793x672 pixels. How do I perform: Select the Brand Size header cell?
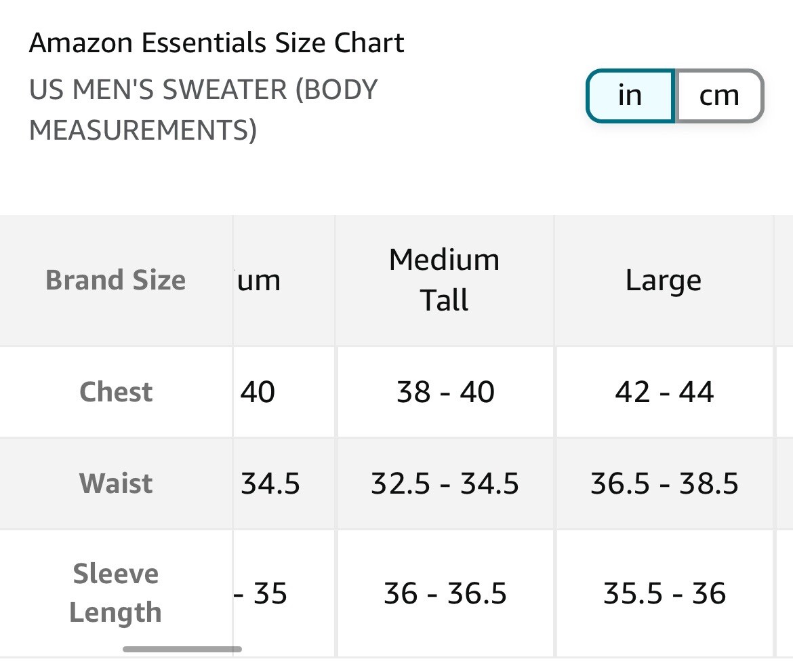tap(115, 280)
